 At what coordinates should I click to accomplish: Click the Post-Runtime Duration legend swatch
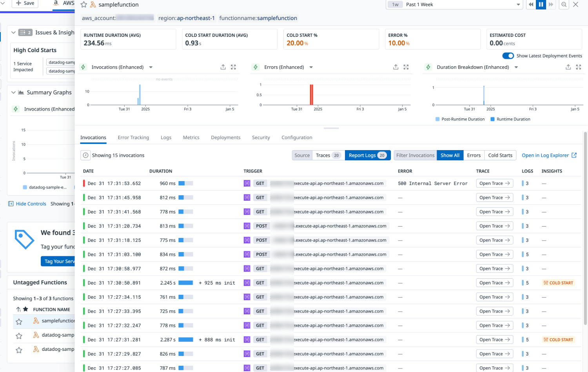[x=437, y=119]
